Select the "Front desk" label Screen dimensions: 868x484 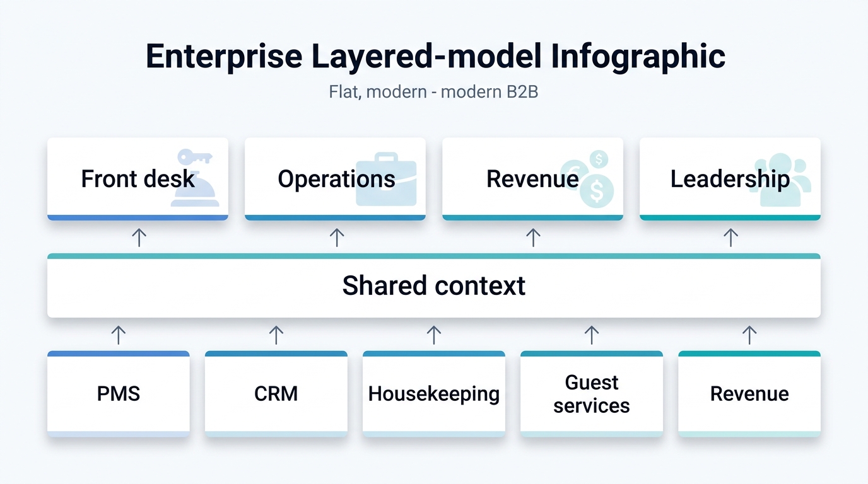[x=138, y=179]
